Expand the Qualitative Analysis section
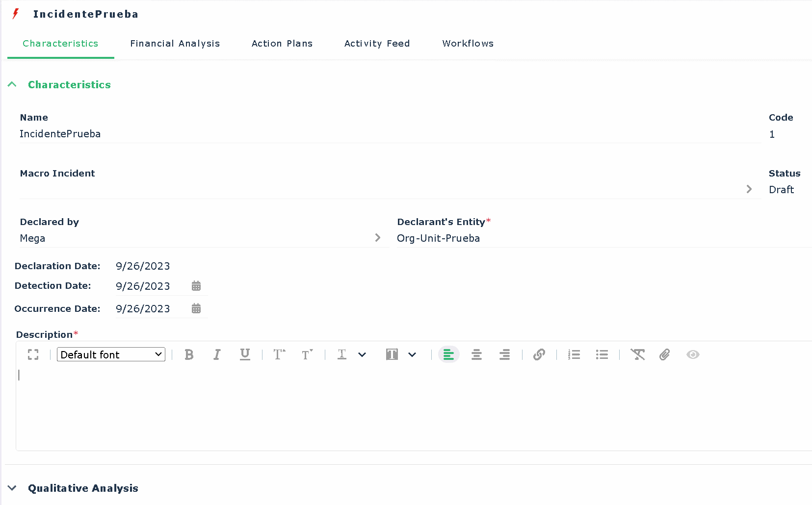 12,488
